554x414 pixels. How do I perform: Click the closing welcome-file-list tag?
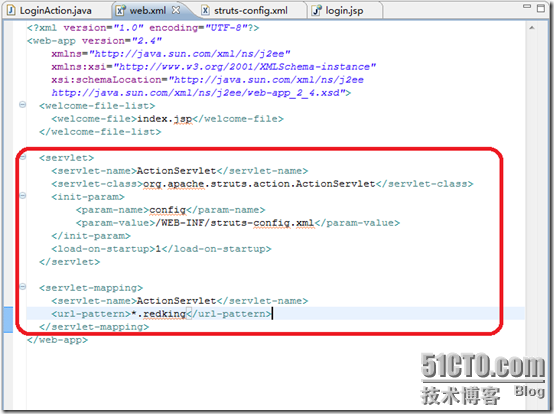[100, 132]
